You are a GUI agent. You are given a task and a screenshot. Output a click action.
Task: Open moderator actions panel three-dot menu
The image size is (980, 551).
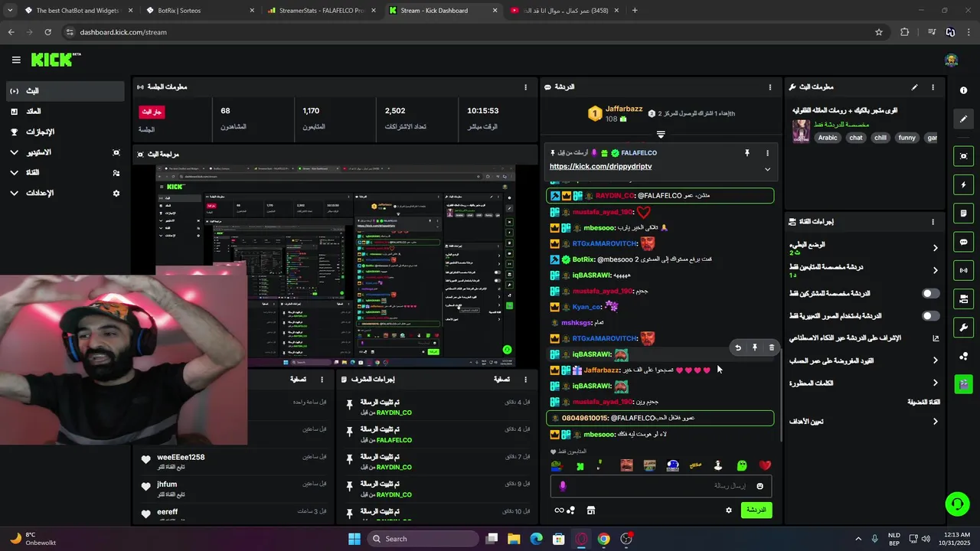click(525, 379)
